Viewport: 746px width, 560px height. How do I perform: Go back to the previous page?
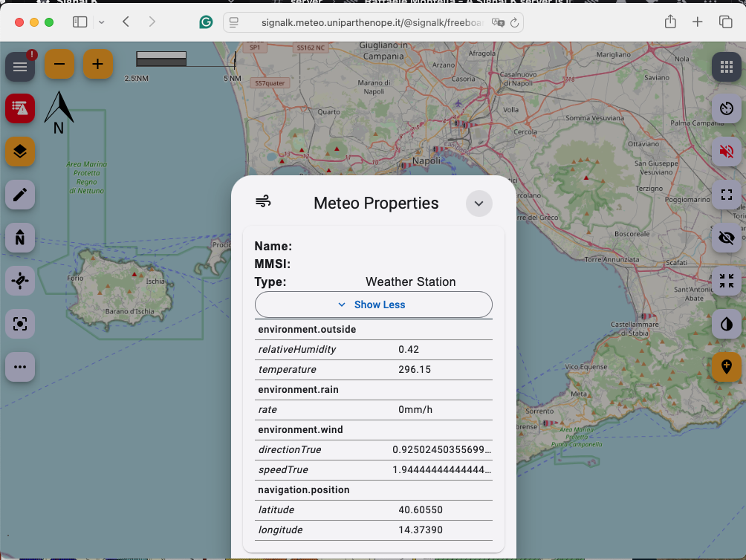[126, 22]
